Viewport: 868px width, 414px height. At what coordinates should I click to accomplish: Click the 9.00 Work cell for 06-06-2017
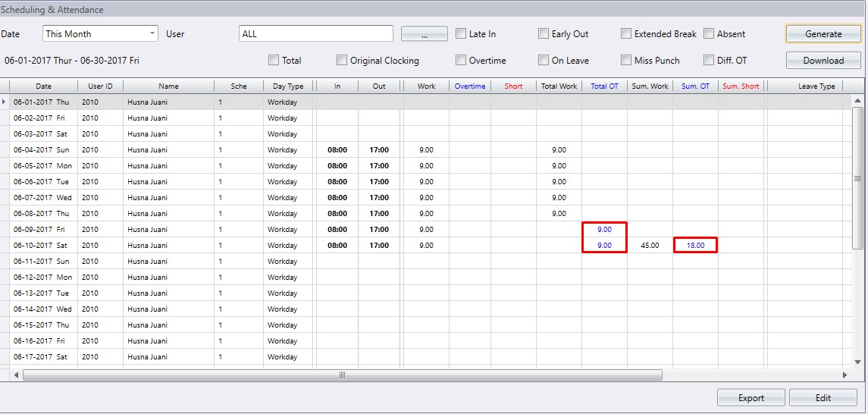pos(426,181)
